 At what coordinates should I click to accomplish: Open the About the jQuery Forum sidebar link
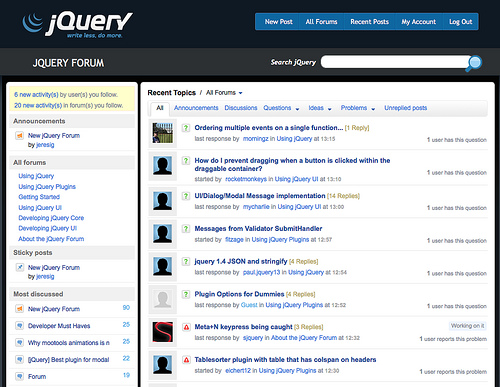(x=51, y=239)
